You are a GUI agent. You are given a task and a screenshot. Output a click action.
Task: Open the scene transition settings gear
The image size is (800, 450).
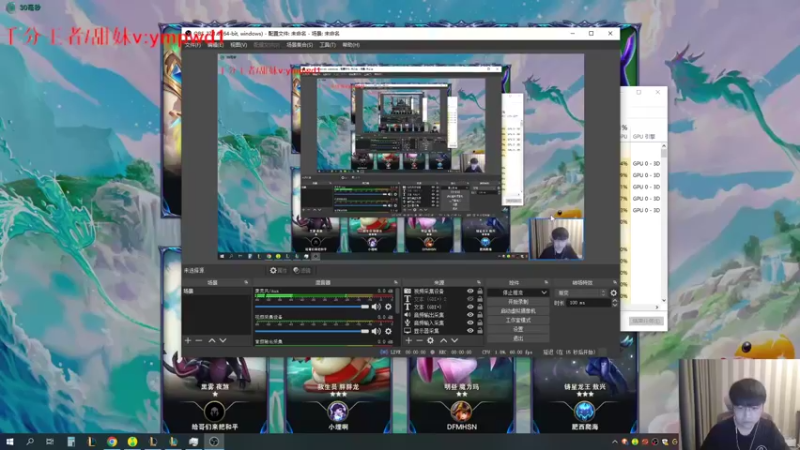point(613,293)
